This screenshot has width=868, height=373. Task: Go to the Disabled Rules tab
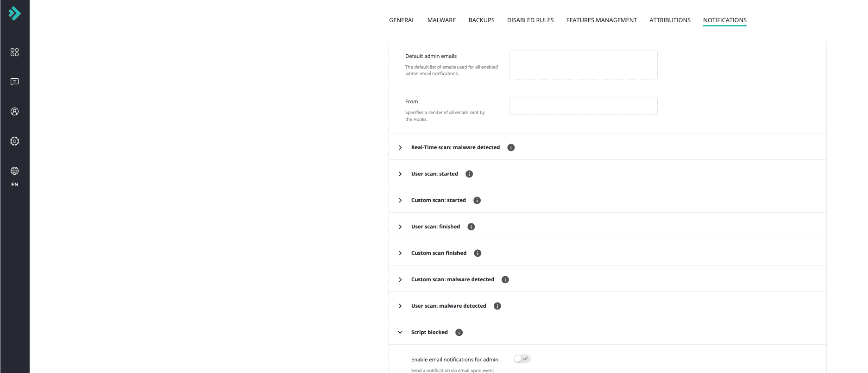(x=530, y=20)
